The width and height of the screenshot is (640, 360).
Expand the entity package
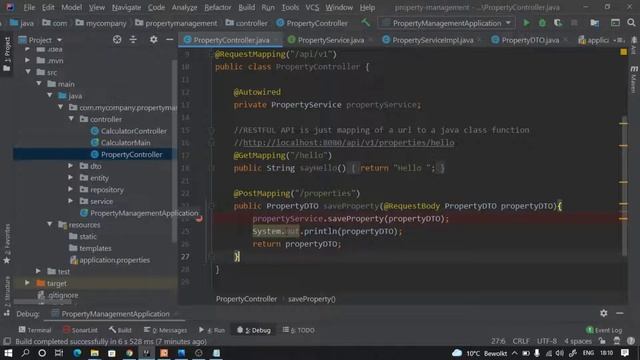click(71, 178)
